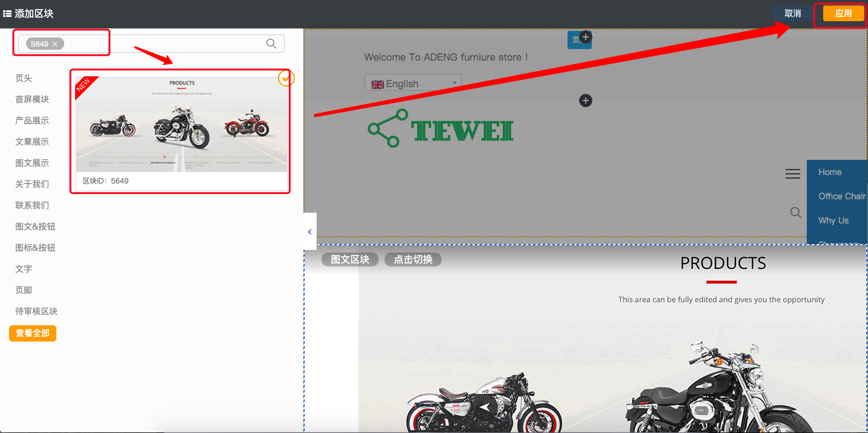The image size is (868, 433).
Task: Click the 点击切换 button
Action: [412, 259]
